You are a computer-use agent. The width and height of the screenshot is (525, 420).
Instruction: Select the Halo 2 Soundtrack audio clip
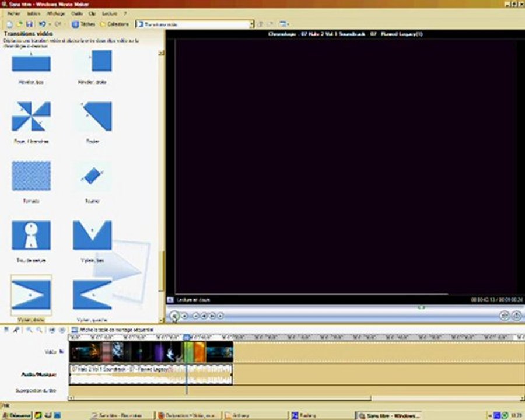(x=151, y=374)
